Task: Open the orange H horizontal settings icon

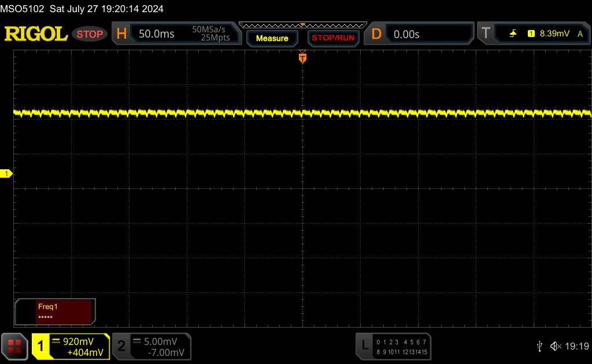Action: point(121,34)
